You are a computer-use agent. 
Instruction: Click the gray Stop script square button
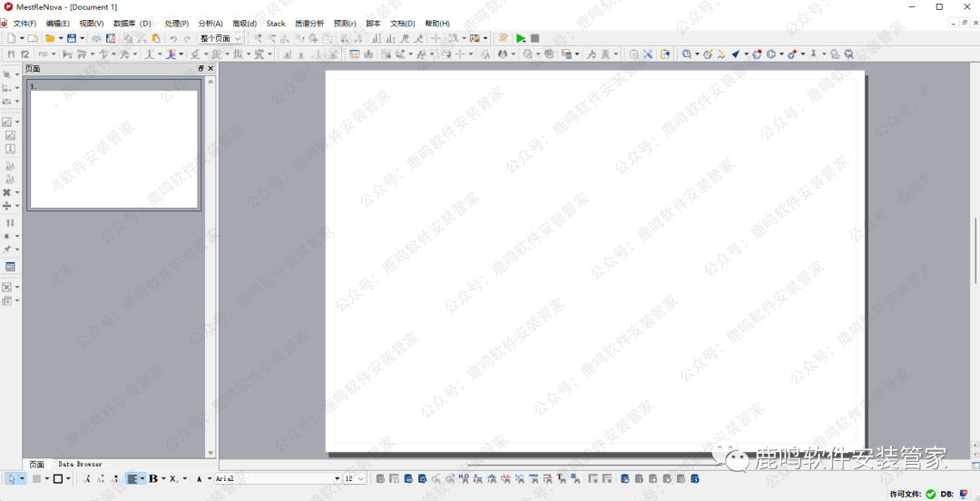[535, 38]
